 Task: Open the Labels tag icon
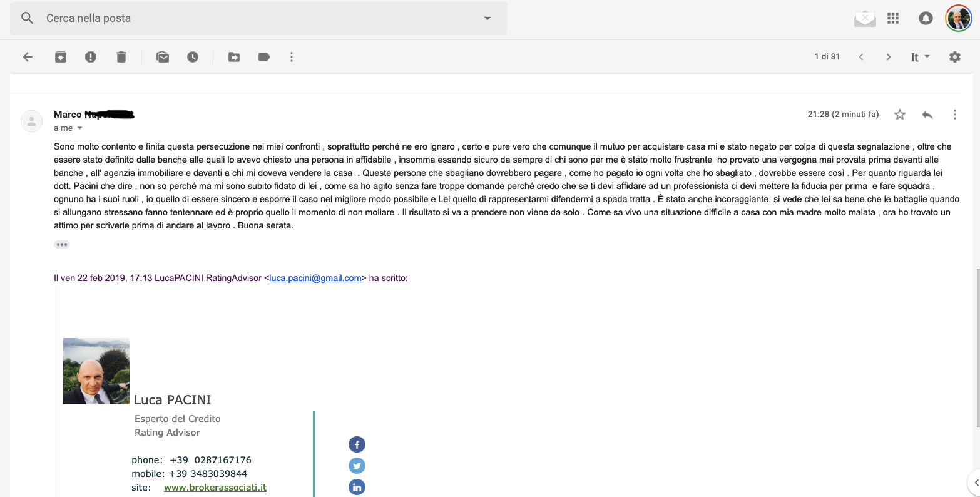pos(264,57)
